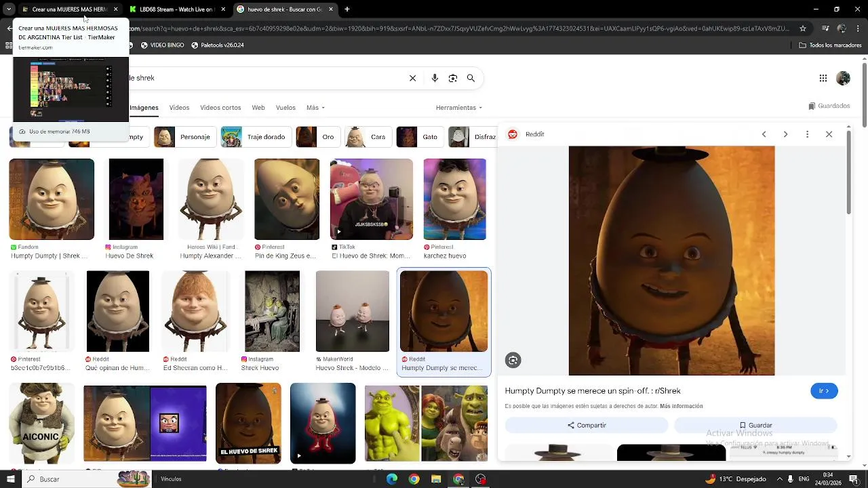The width and height of the screenshot is (868, 488).
Task: Open the Fandom Humpty Dumpty thumbnail
Action: [x=52, y=199]
